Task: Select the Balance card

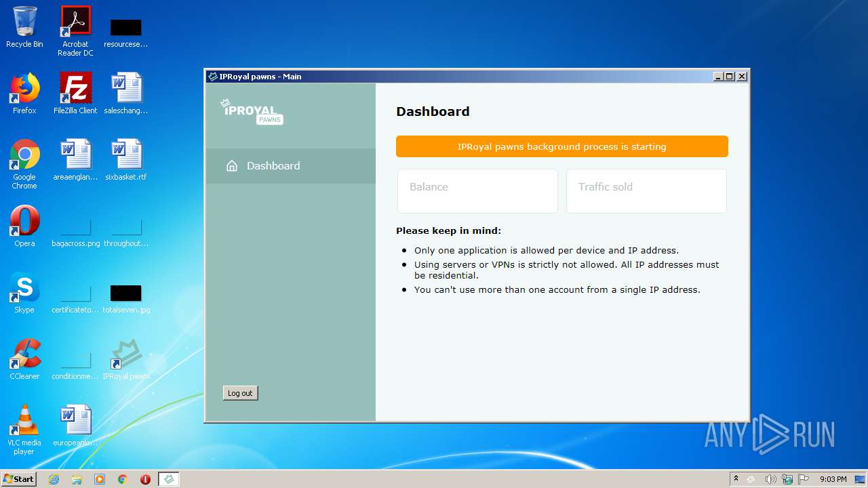Action: 477,191
